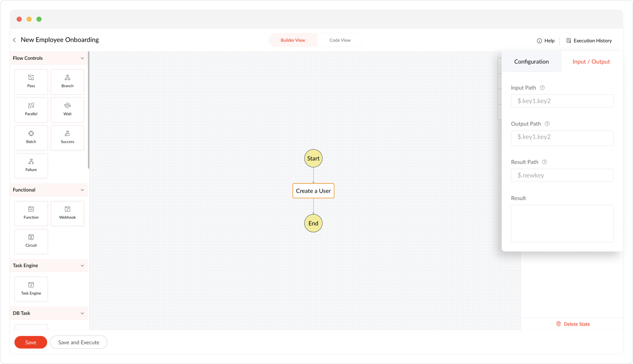The image size is (633, 364).
Task: Open Execution History
Action: click(x=589, y=41)
